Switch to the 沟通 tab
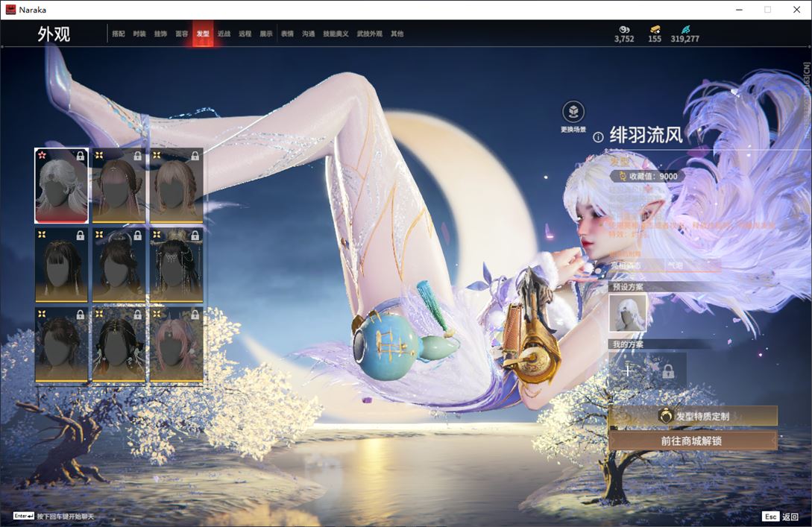The width and height of the screenshot is (812, 527). click(309, 34)
